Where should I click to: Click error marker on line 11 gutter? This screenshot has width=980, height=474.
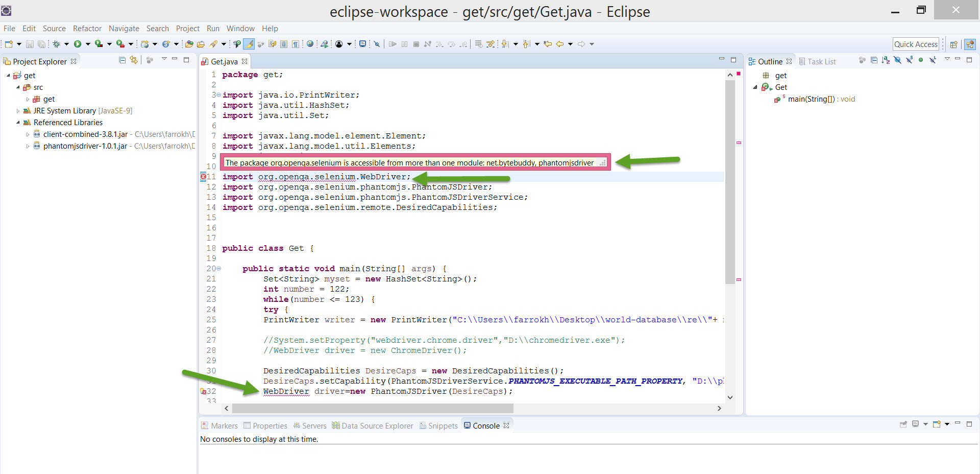(203, 177)
